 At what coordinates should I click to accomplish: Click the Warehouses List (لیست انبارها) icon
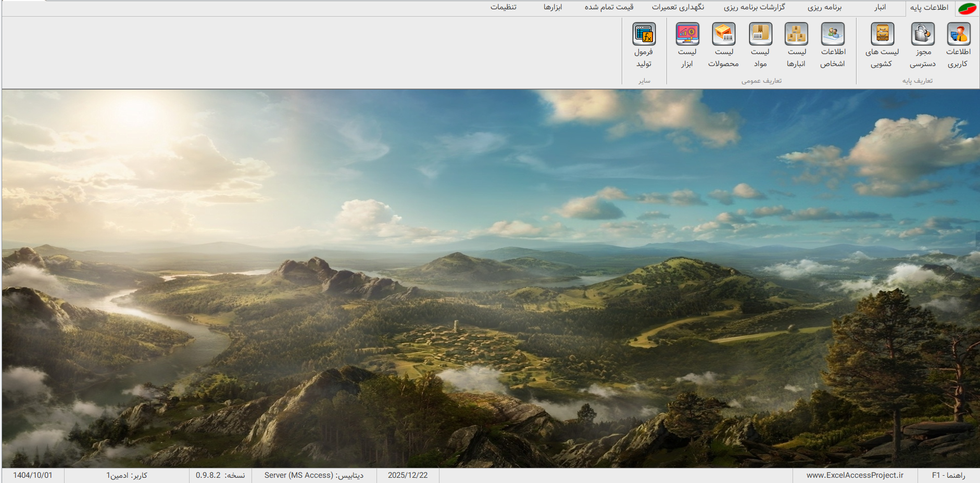[796, 34]
